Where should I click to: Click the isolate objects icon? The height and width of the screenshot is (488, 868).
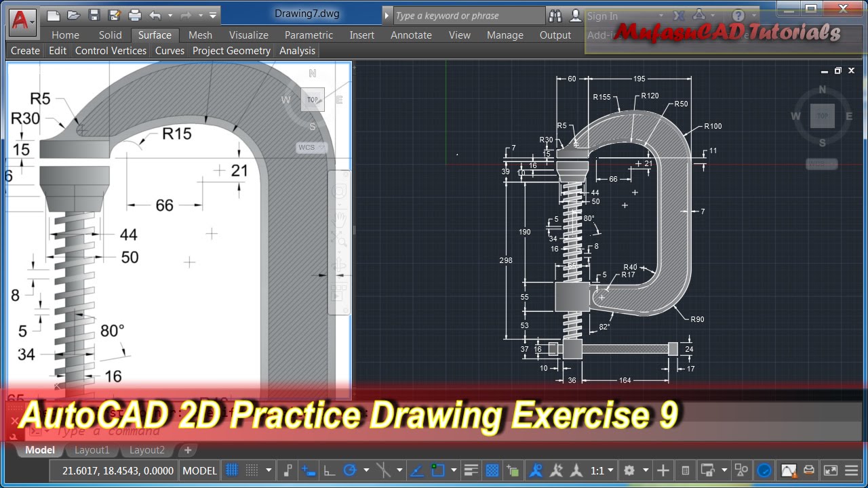coord(741,470)
